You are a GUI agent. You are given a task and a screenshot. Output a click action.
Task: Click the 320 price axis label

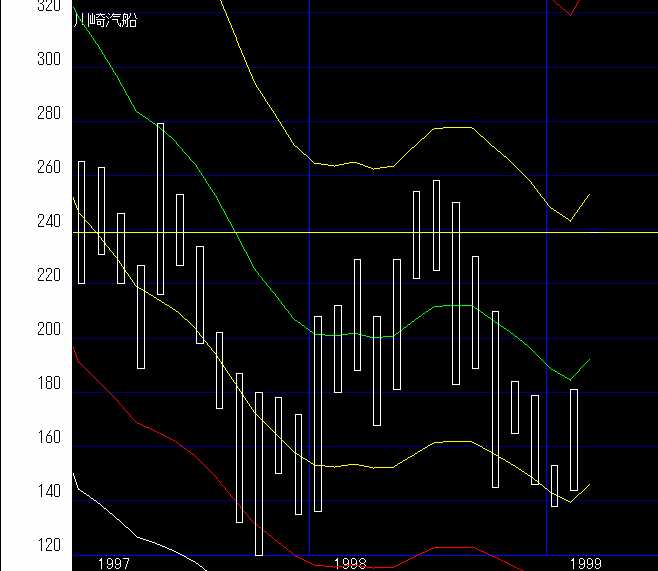tap(48, 6)
